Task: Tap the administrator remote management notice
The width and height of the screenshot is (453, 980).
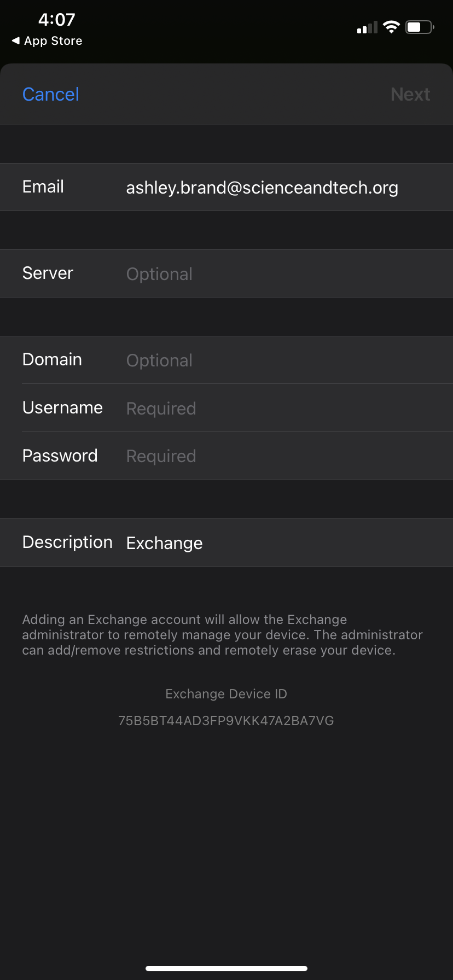Action: point(222,635)
